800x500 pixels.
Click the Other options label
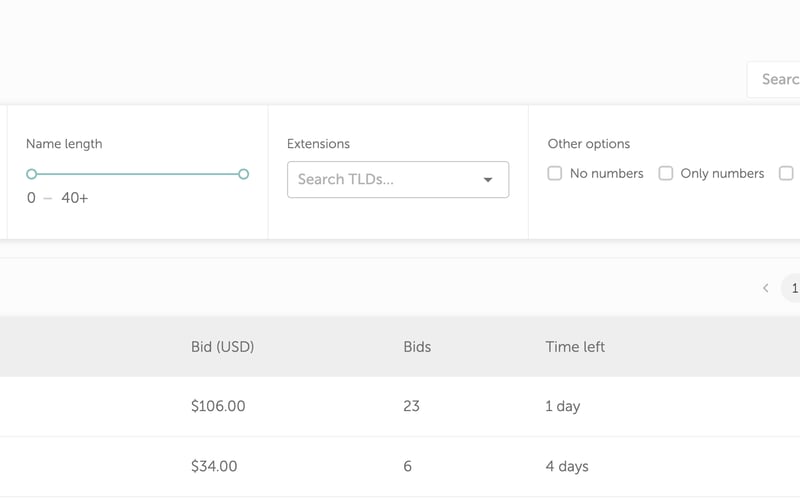pyautogui.click(x=589, y=144)
